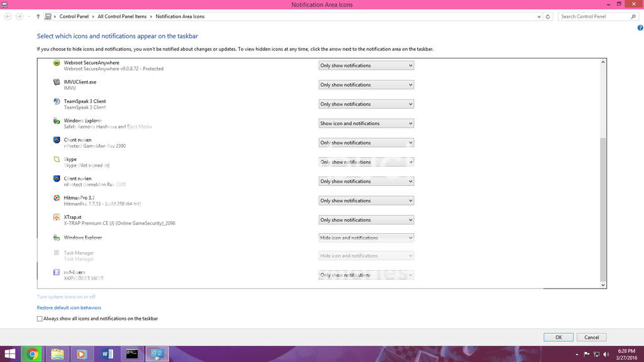Click the Skype icon in the list
The height and width of the screenshot is (362, 644).
[57, 160]
